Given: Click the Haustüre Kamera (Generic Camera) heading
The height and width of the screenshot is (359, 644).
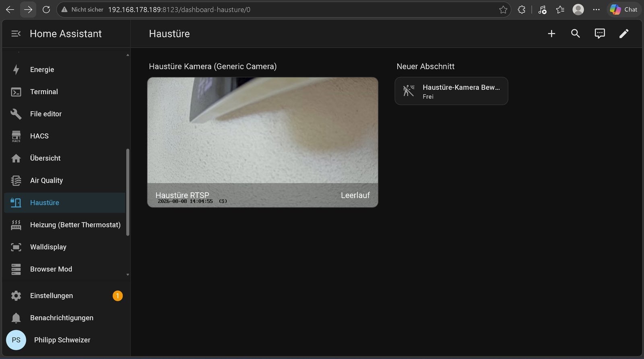Looking at the screenshot, I should 213,66.
